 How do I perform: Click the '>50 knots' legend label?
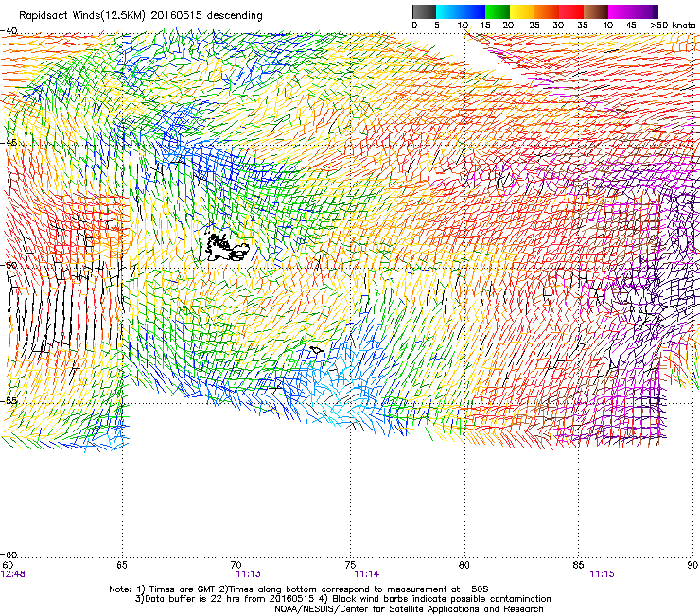click(x=673, y=25)
